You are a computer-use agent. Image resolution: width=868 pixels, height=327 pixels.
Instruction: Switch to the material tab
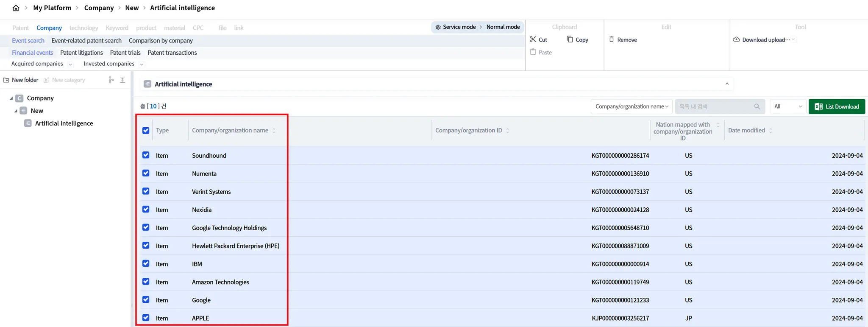175,28
